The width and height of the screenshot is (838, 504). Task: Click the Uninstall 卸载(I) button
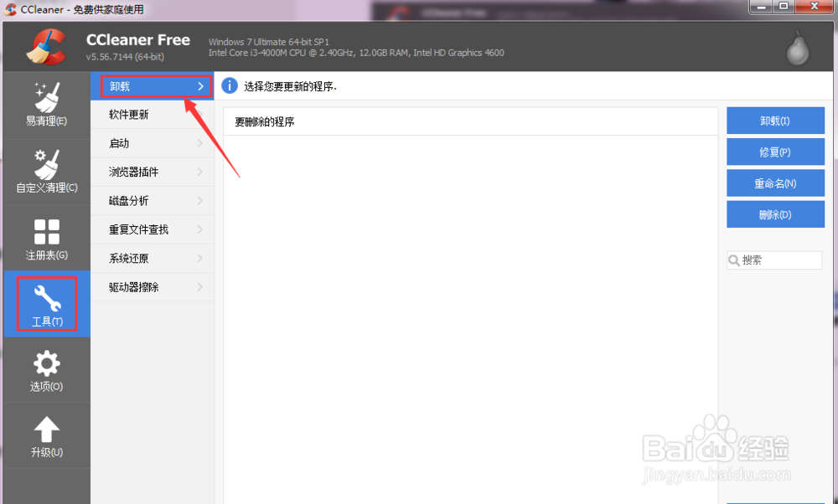click(x=775, y=121)
